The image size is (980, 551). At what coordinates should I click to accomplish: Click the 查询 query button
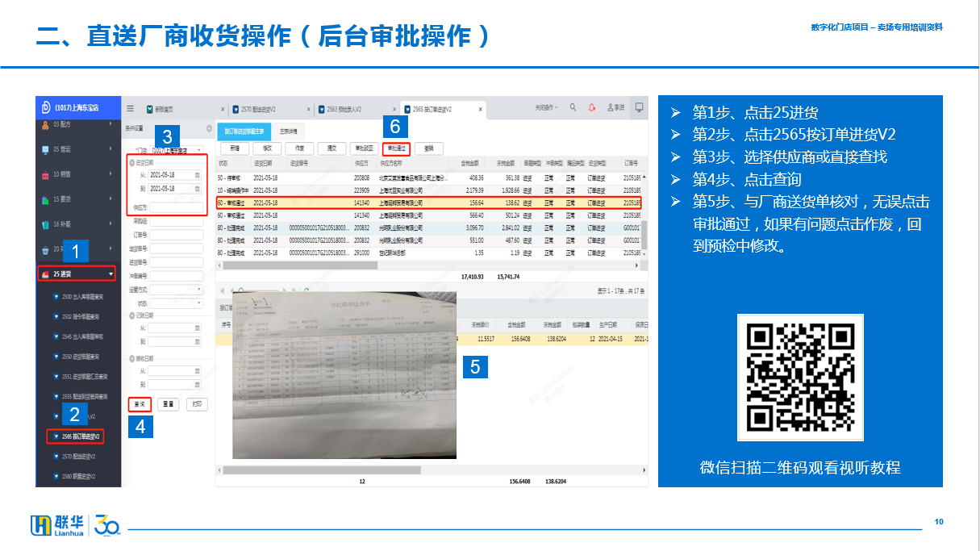140,404
